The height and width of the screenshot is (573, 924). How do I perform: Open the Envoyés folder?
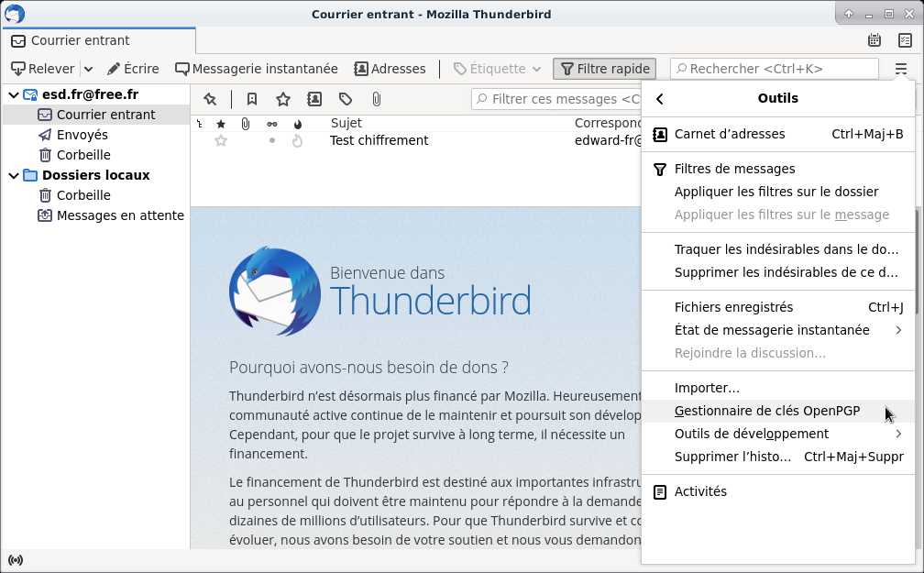tap(82, 135)
